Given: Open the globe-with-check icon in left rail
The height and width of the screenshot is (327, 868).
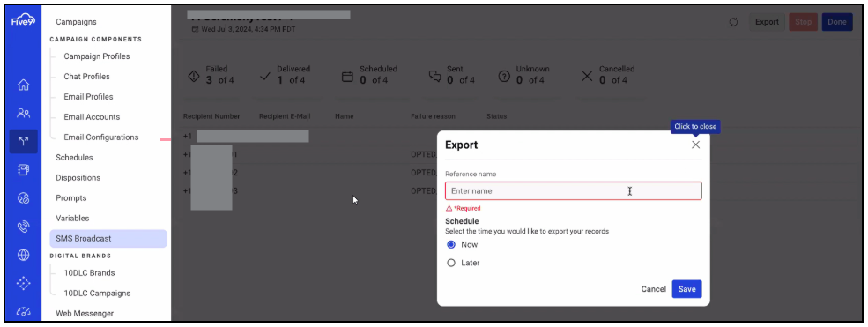Looking at the screenshot, I should coord(23,198).
